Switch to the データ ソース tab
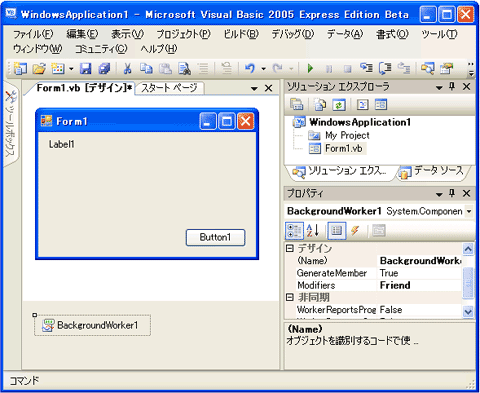The width and height of the screenshot is (480, 393). [434, 171]
